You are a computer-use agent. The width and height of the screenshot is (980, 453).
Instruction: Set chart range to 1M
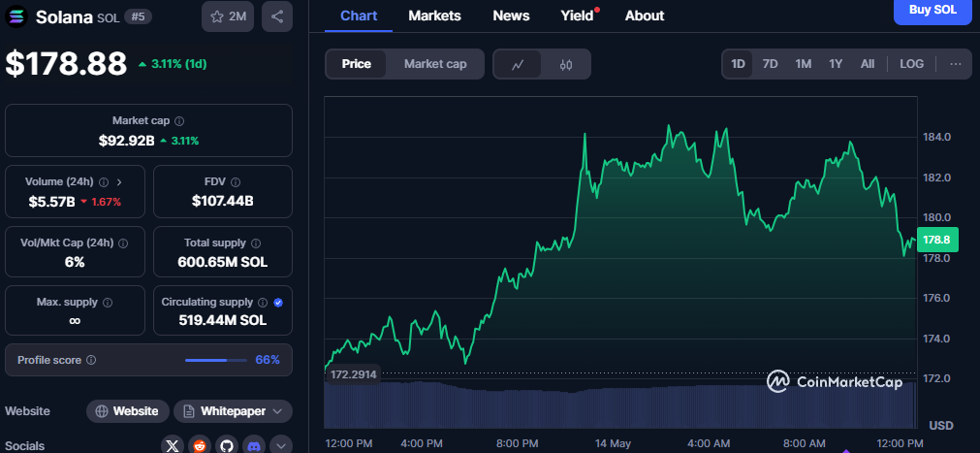(804, 64)
